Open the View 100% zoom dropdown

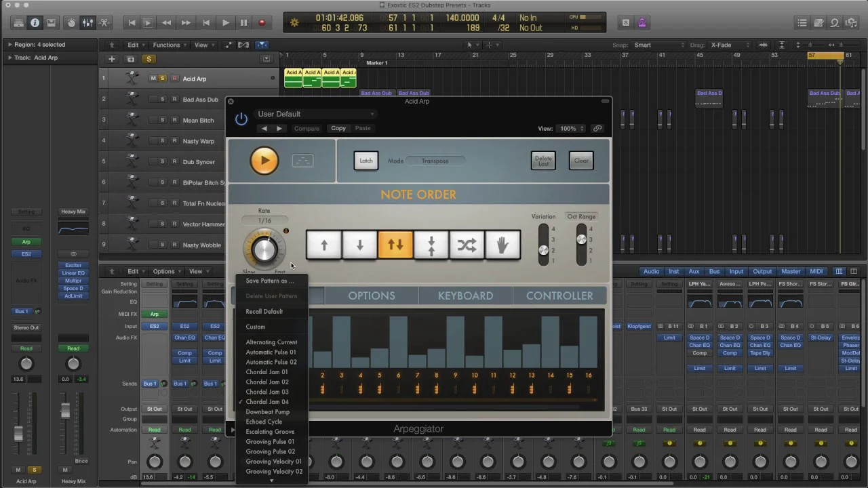(570, 129)
